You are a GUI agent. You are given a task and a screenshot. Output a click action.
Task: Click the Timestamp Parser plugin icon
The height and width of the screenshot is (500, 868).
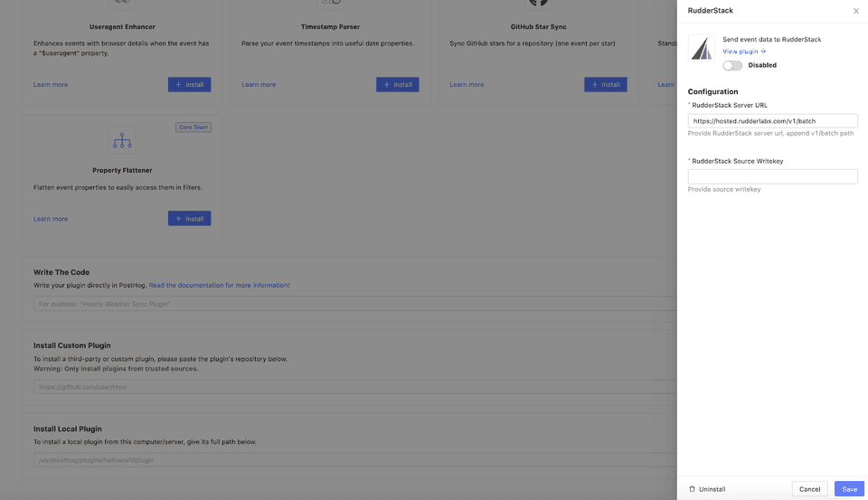(330, 5)
